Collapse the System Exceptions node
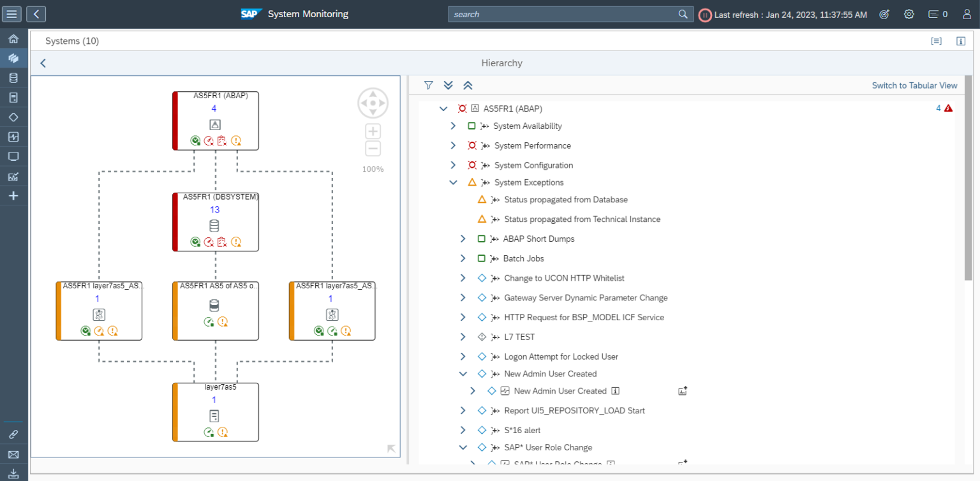Image resolution: width=980 pixels, height=481 pixels. click(453, 182)
